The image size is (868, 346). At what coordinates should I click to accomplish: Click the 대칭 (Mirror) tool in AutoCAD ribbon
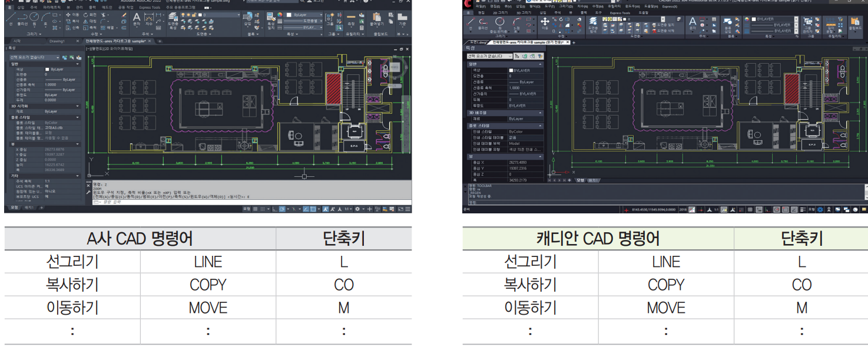(90, 21)
